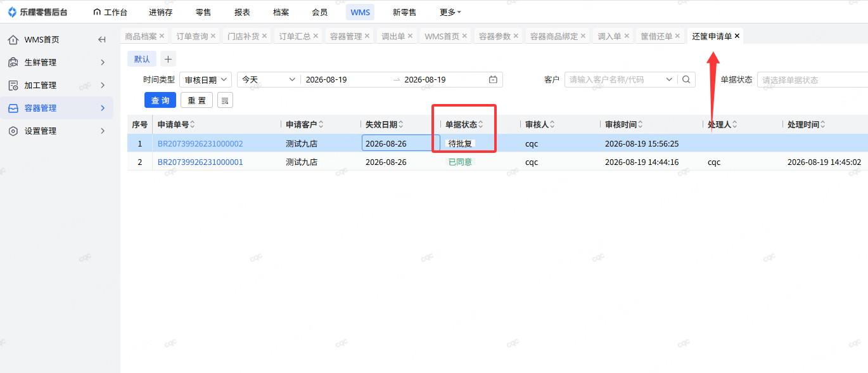Sort by 失效日期 column sort icon
Screen dimensions: 868x373
[400, 124]
